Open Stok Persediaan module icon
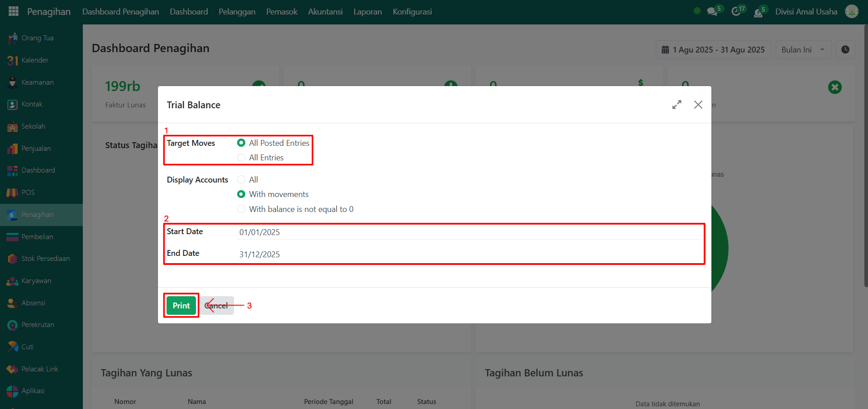Screen dimensions: 868x409 (13, 259)
